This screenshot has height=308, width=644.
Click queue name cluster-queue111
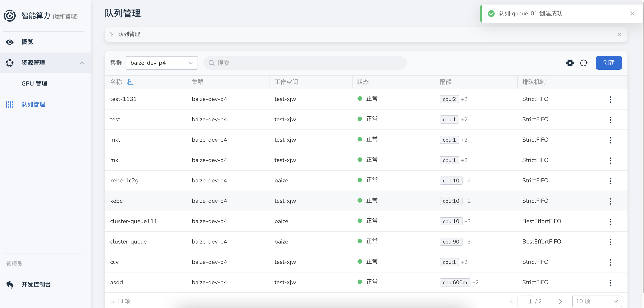pyautogui.click(x=134, y=221)
